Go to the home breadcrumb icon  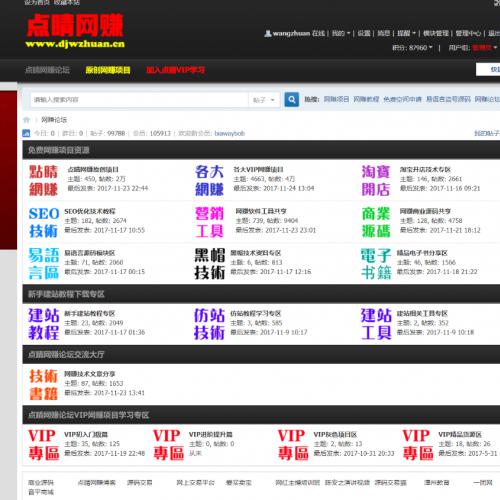(x=26, y=120)
